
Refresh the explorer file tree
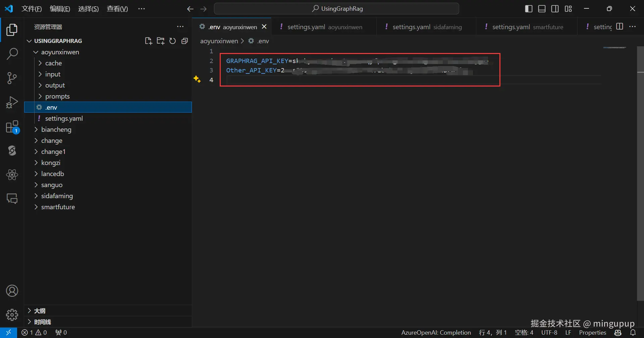(172, 41)
